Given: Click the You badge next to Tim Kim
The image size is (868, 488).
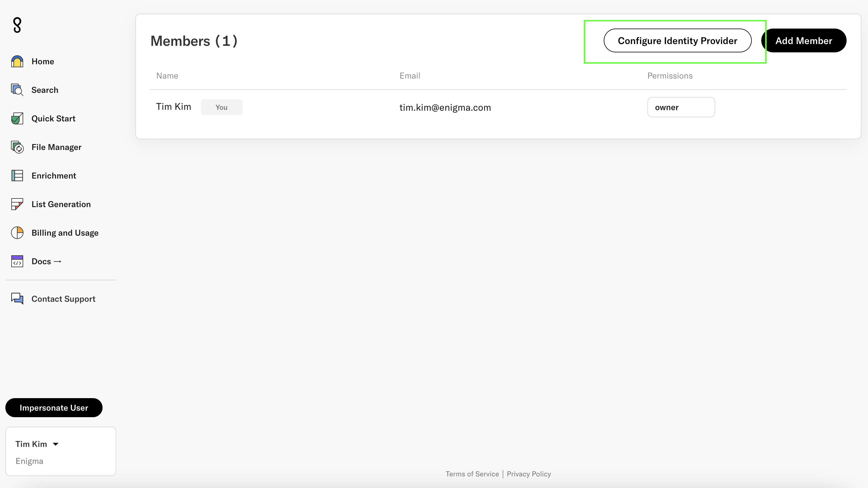Looking at the screenshot, I should pyautogui.click(x=221, y=107).
